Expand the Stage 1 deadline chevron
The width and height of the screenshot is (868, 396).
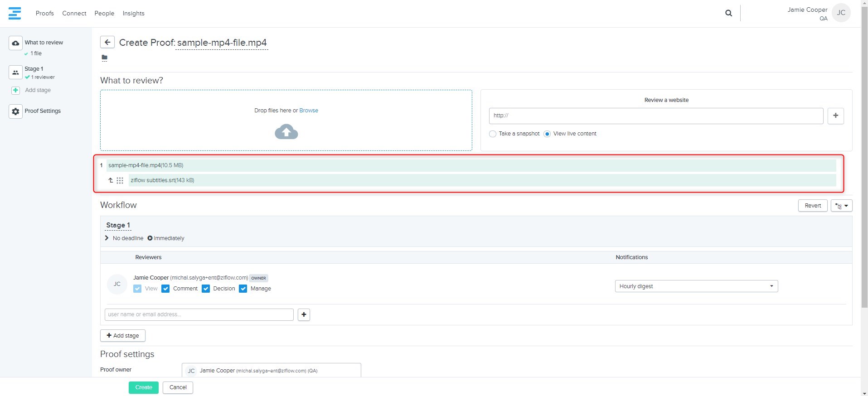(x=107, y=238)
